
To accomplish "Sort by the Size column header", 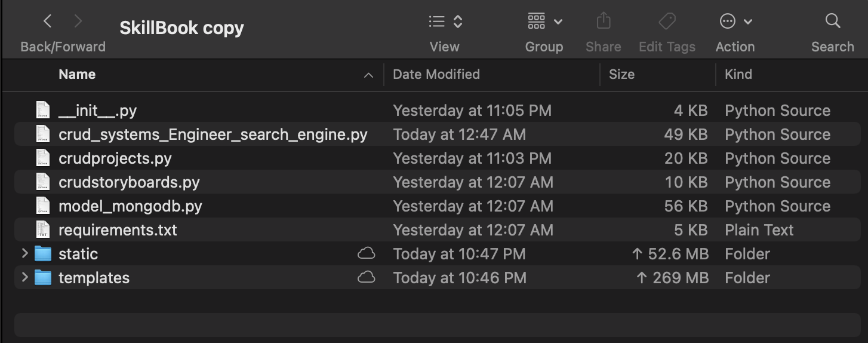I will click(621, 74).
